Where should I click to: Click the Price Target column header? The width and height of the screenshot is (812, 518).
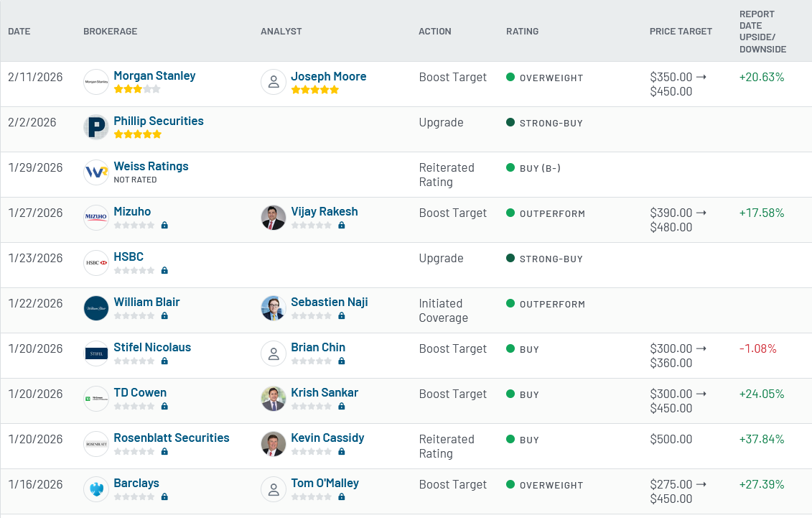coord(681,31)
